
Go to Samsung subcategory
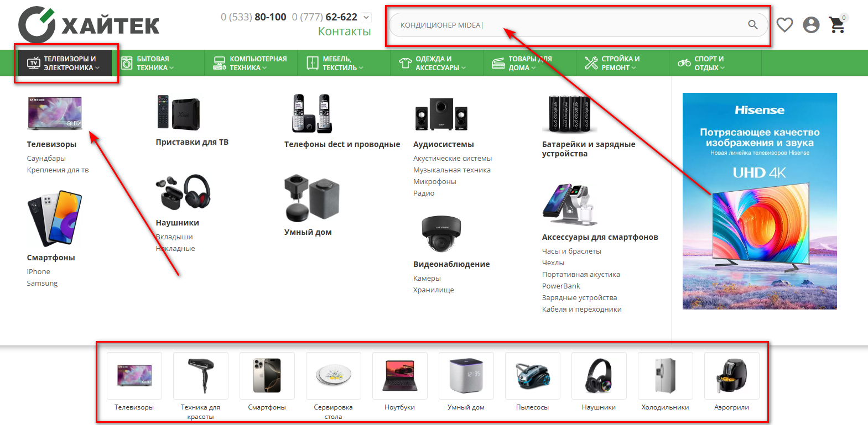(x=42, y=284)
